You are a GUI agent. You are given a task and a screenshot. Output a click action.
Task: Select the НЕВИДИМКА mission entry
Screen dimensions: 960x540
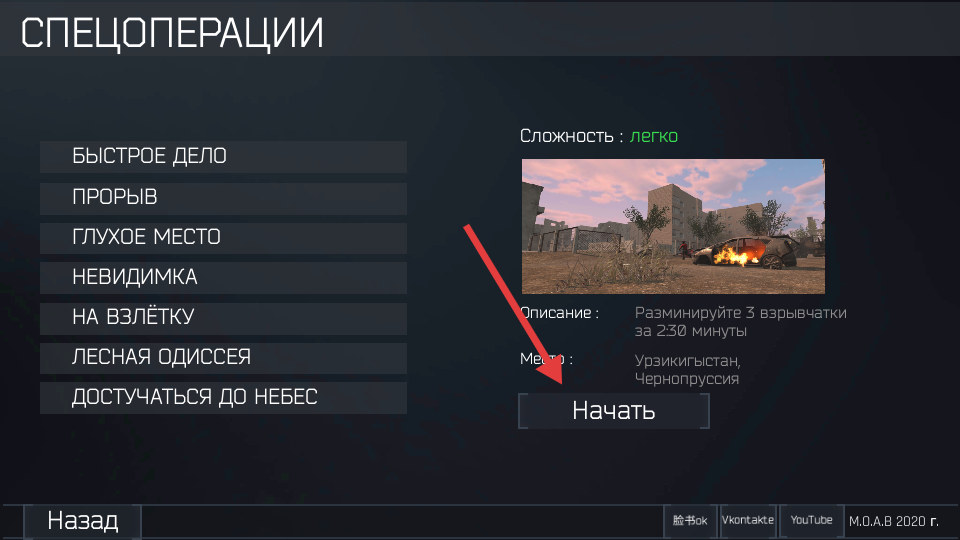click(x=223, y=277)
